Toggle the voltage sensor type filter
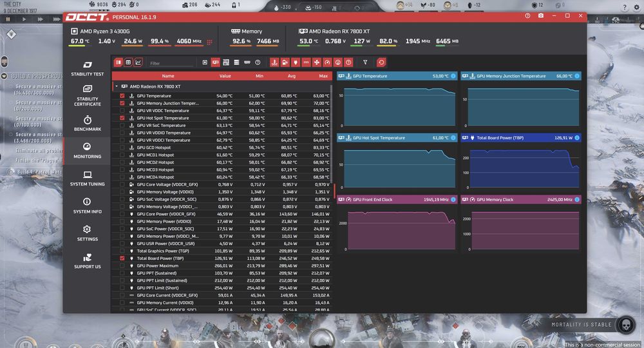The width and height of the screenshot is (644, 348). (285, 63)
